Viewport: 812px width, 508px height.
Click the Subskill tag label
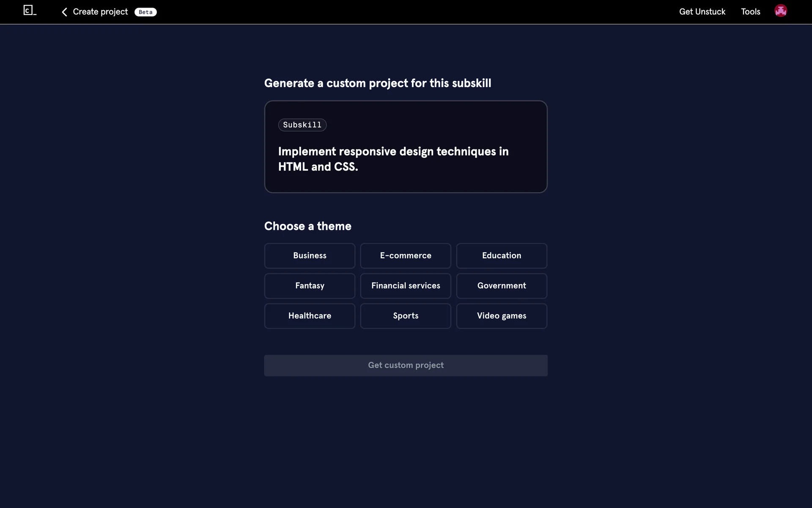[x=302, y=125]
